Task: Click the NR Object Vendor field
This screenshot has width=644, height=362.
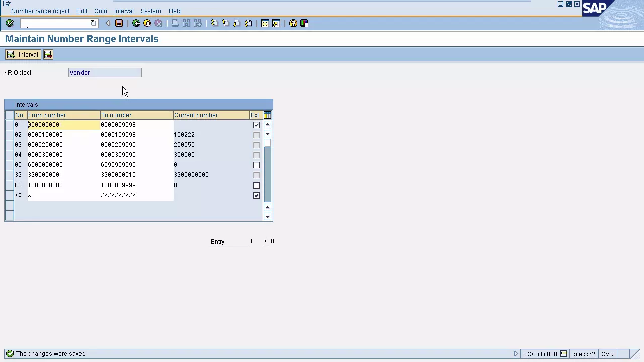Action: coord(105,73)
